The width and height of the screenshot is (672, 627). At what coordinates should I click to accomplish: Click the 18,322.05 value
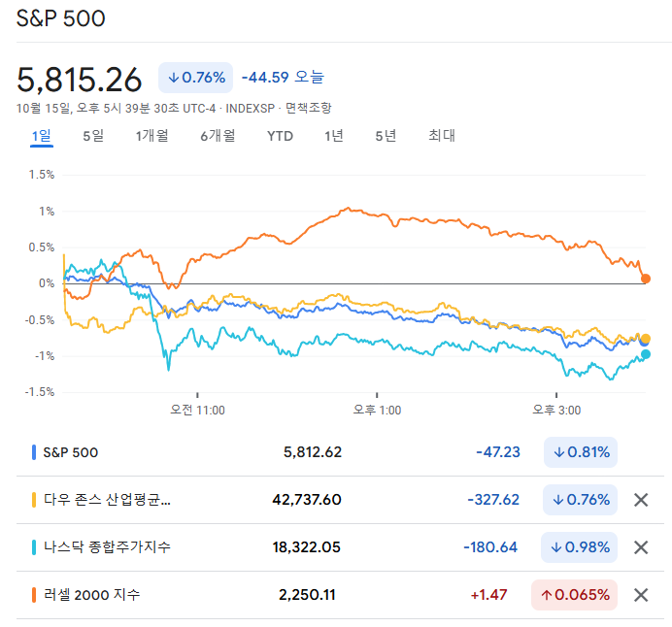[x=307, y=547]
